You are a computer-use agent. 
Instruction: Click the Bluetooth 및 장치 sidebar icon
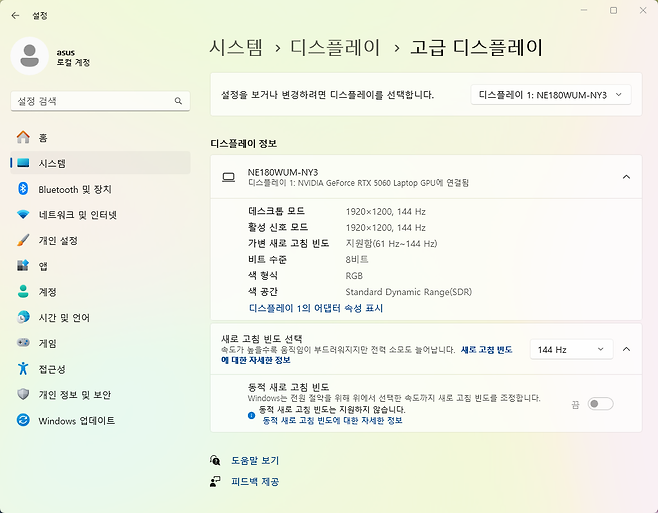point(23,189)
